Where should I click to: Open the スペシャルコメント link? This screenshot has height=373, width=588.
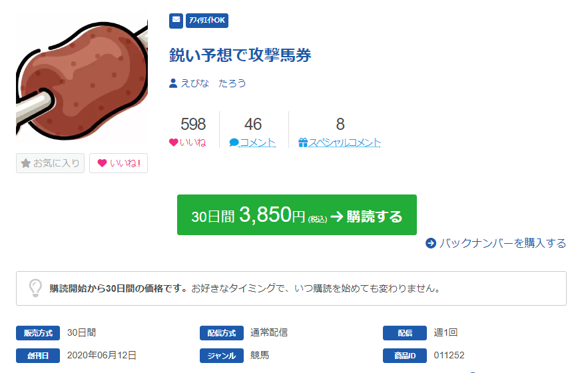pos(344,143)
